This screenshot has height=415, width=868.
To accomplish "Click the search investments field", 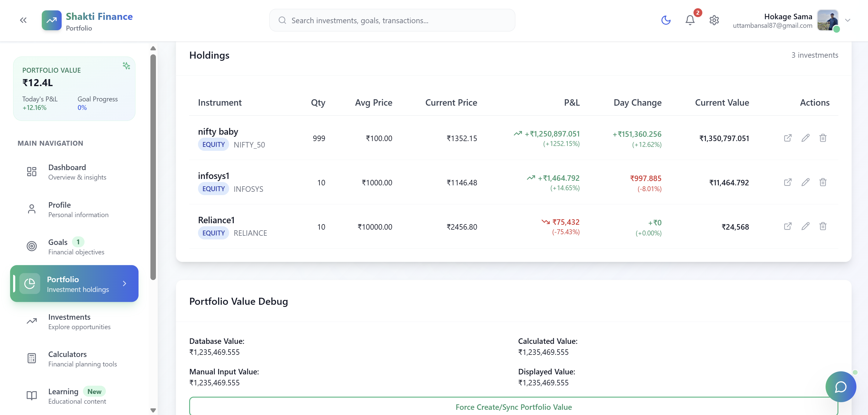I will (x=392, y=20).
